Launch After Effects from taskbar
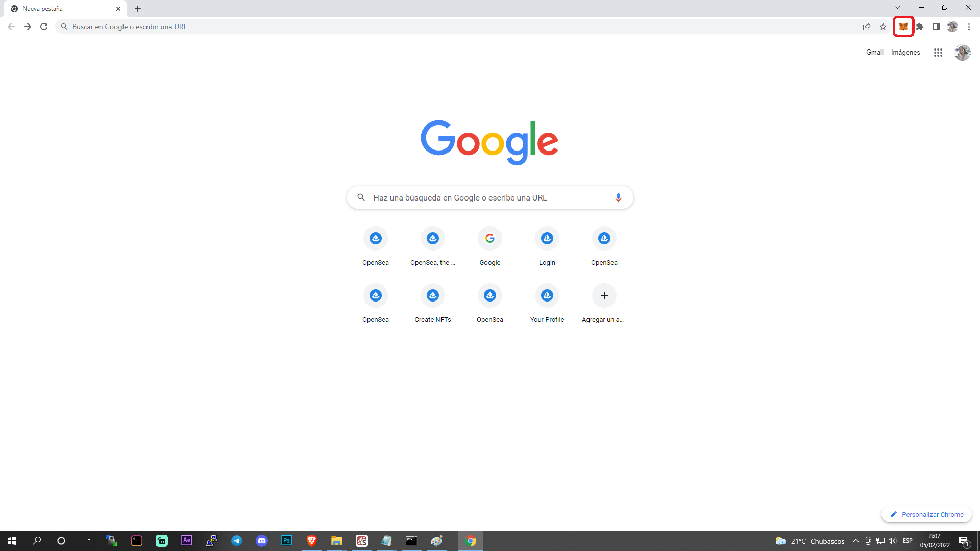The height and width of the screenshot is (551, 980). pyautogui.click(x=187, y=541)
